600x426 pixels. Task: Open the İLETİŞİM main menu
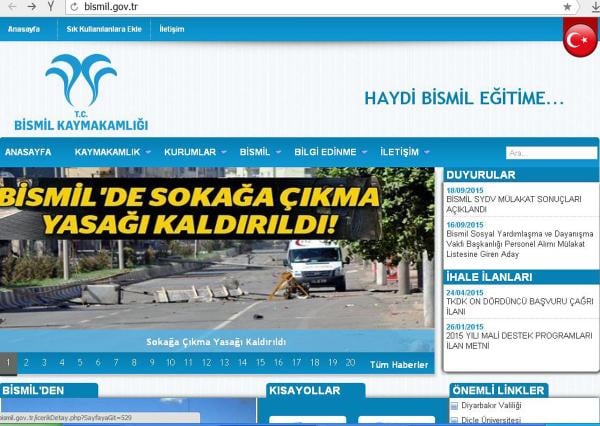[399, 152]
